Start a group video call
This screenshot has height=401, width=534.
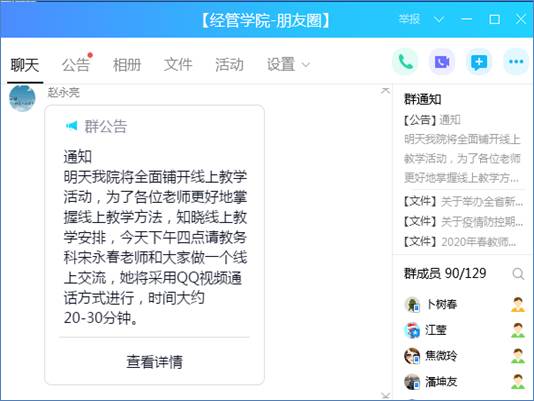point(442,62)
